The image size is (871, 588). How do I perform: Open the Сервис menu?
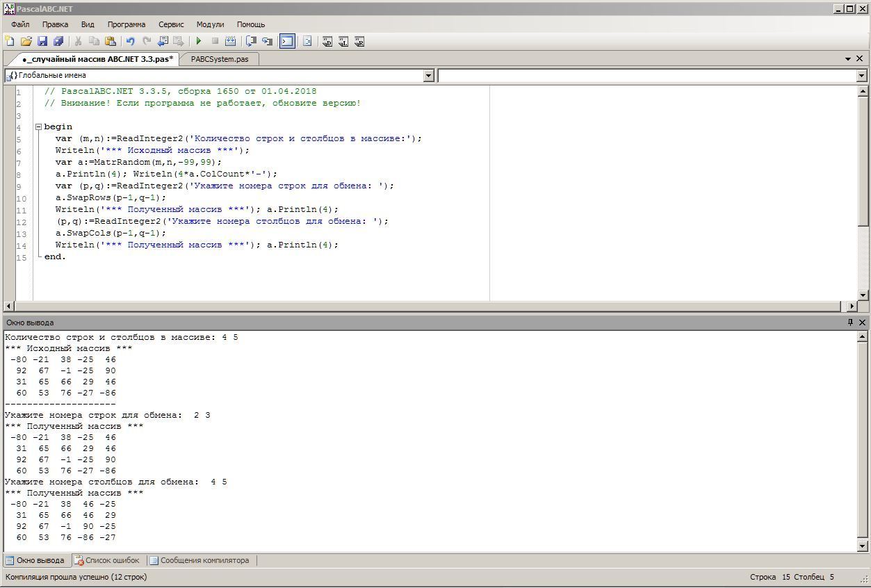pos(171,24)
